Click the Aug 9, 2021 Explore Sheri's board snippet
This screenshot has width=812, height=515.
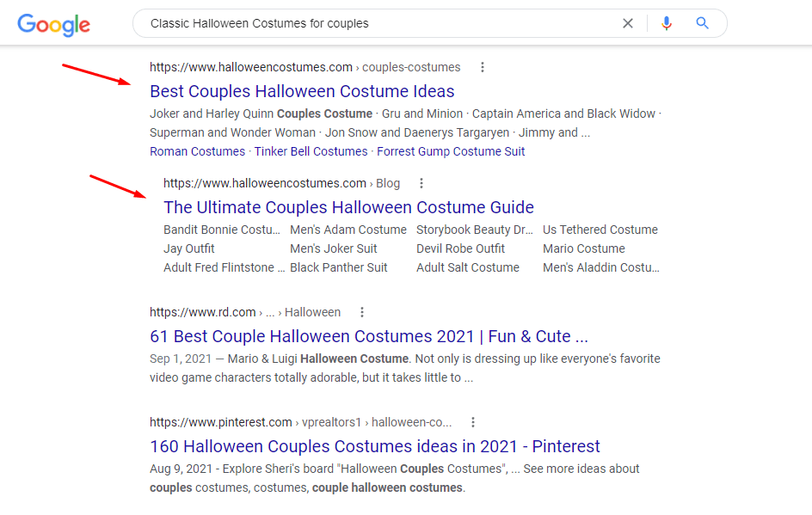(x=395, y=478)
